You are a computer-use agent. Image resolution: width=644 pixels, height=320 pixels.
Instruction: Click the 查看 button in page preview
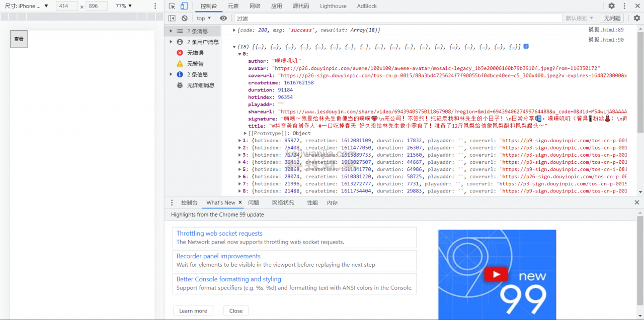coord(19,39)
